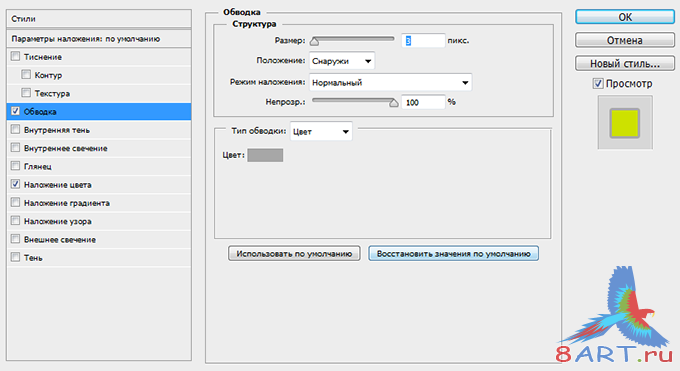This screenshot has height=371, width=680.
Task: Open the Тень style settings
Action: coord(33,257)
